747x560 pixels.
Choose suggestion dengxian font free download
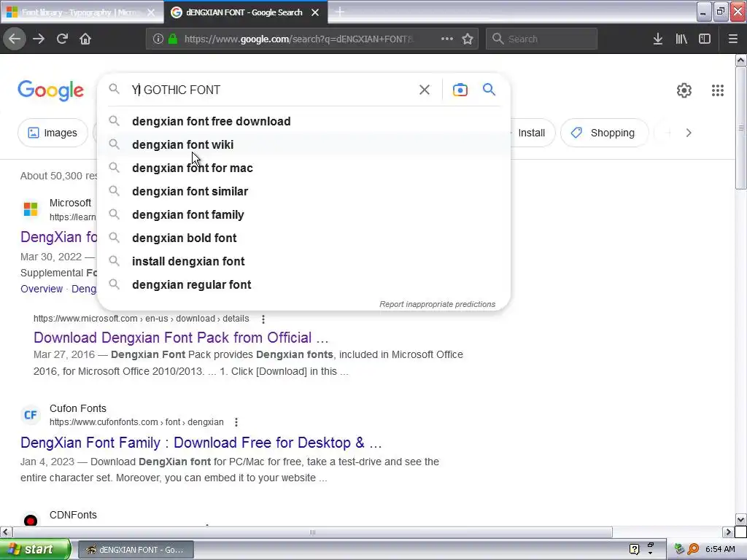point(303,122)
